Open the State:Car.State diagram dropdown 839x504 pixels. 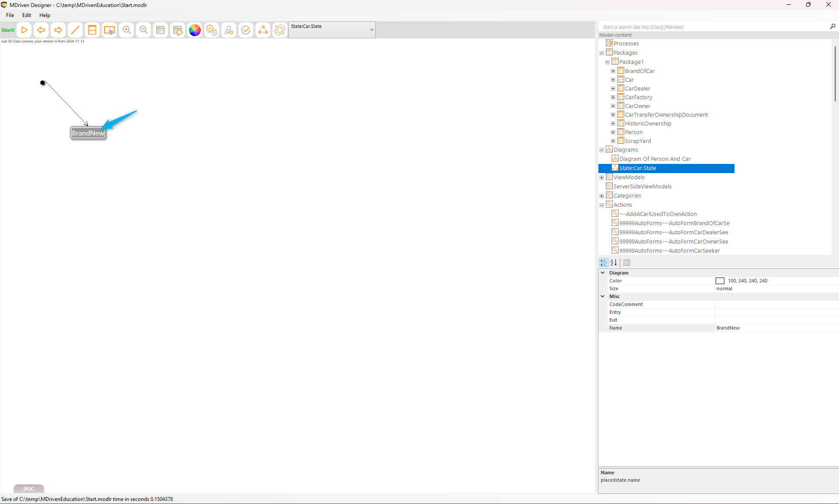pos(371,30)
